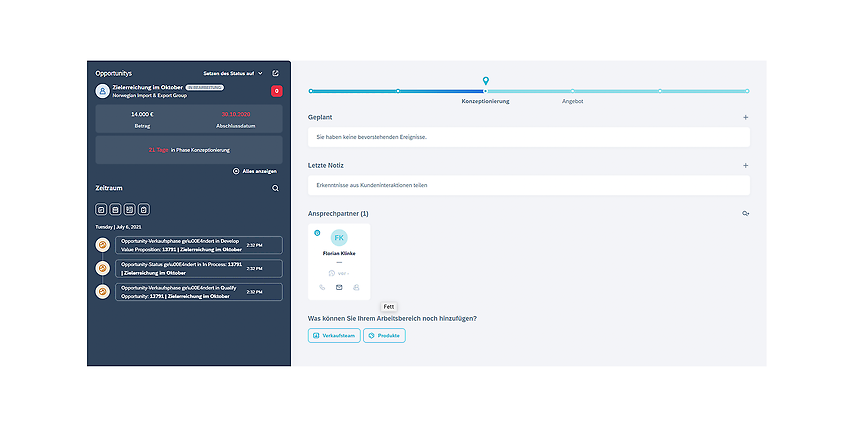Add the Produkte section

pos(384,336)
